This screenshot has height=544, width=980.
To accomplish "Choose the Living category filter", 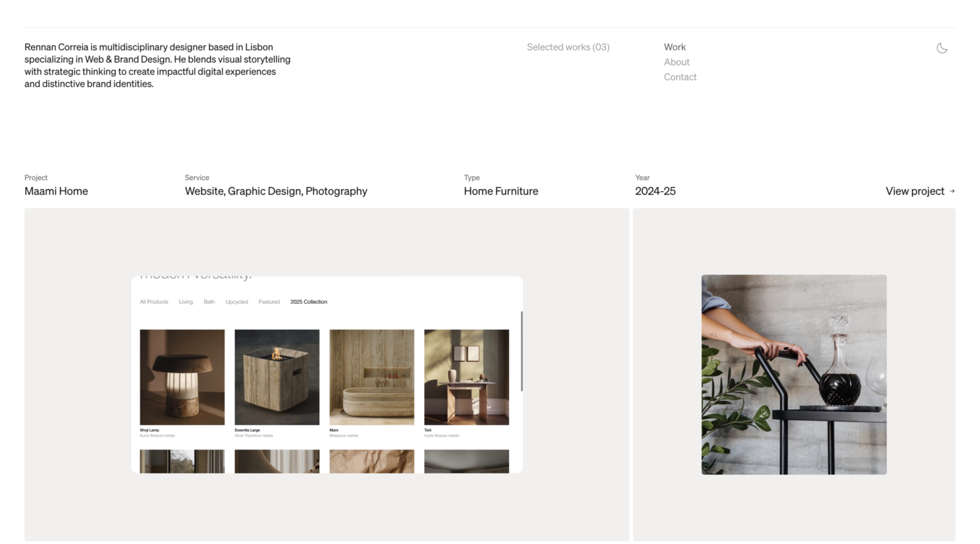I will (x=186, y=302).
